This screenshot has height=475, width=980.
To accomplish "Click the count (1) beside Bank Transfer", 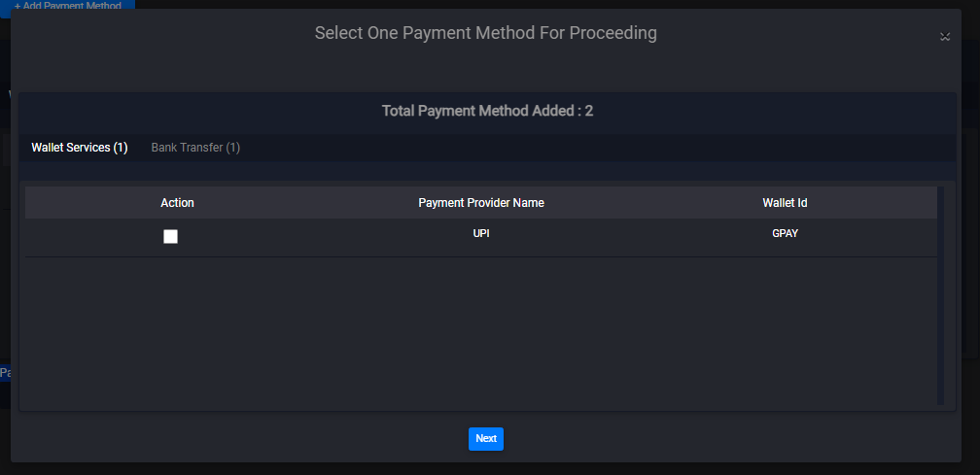I will (233, 148).
